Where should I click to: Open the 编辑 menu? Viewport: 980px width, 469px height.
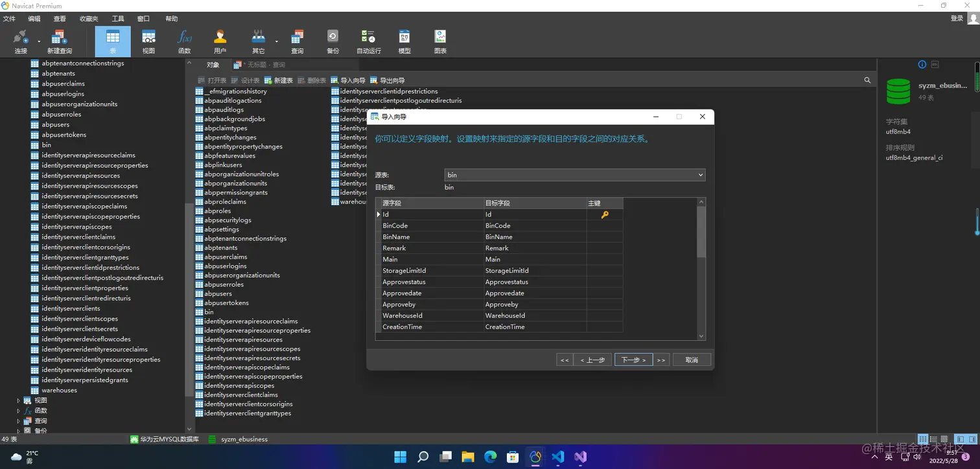[34, 19]
